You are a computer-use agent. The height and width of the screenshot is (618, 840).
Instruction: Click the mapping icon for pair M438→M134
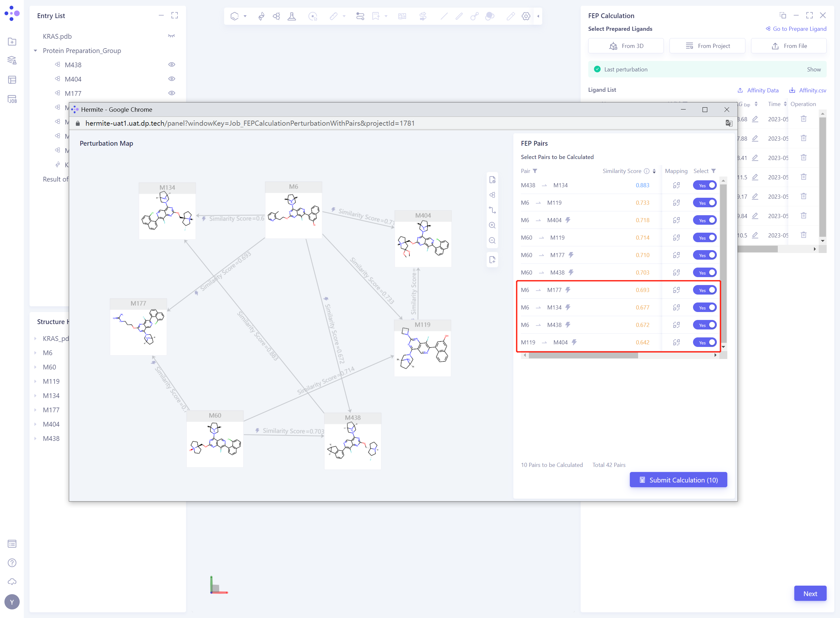(x=676, y=185)
